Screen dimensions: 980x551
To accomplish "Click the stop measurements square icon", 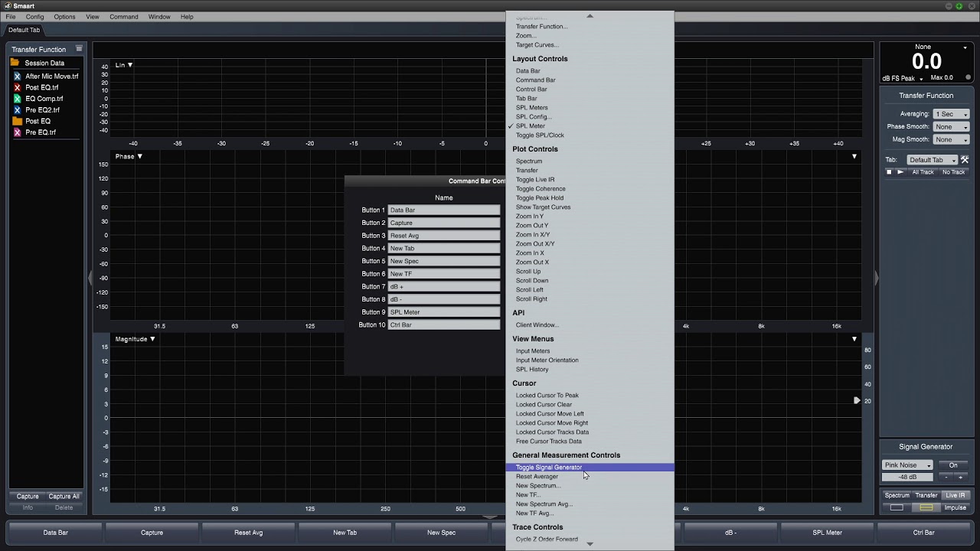I will (x=889, y=172).
